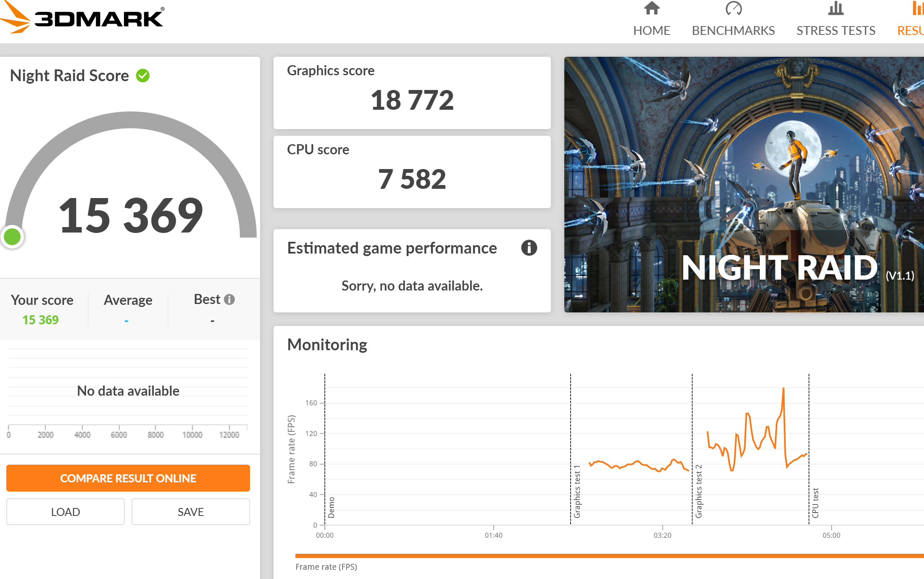The image size is (924, 579).
Task: Click the Monitoring heading
Action: pyautogui.click(x=327, y=345)
